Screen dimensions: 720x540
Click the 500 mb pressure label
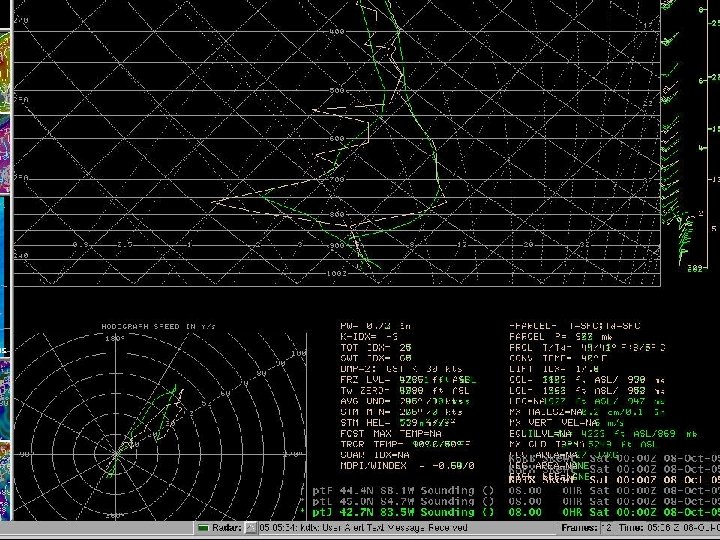pos(337,90)
